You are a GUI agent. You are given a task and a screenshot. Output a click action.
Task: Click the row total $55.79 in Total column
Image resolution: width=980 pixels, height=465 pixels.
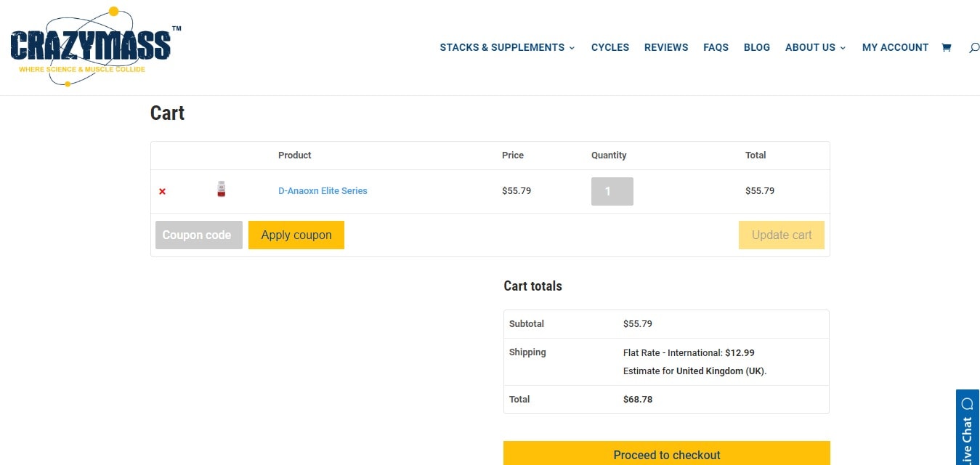click(760, 191)
